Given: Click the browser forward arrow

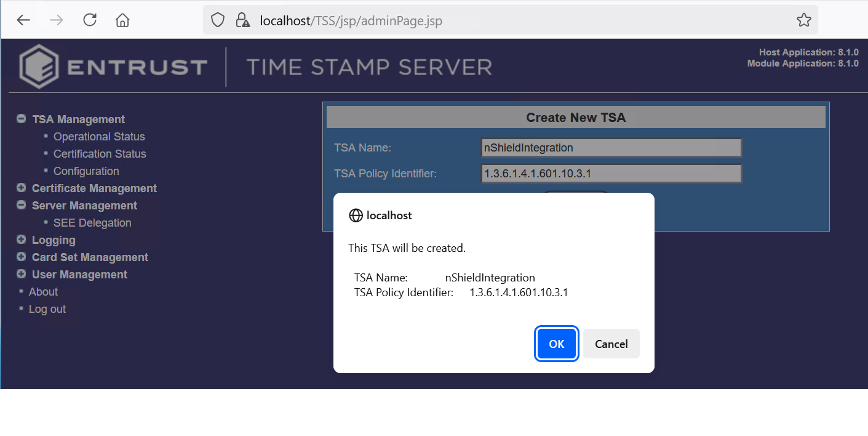Looking at the screenshot, I should pyautogui.click(x=56, y=19).
